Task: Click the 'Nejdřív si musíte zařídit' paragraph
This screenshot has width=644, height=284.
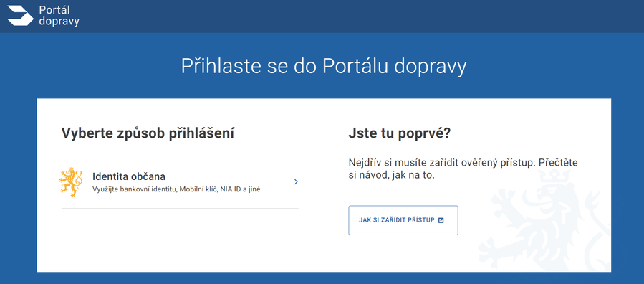Action: click(463, 169)
